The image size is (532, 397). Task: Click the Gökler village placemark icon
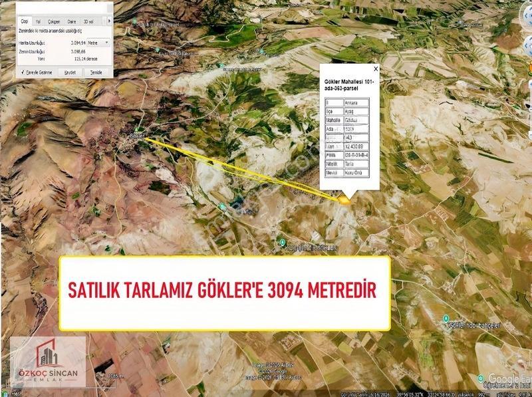pyautogui.click(x=138, y=129)
